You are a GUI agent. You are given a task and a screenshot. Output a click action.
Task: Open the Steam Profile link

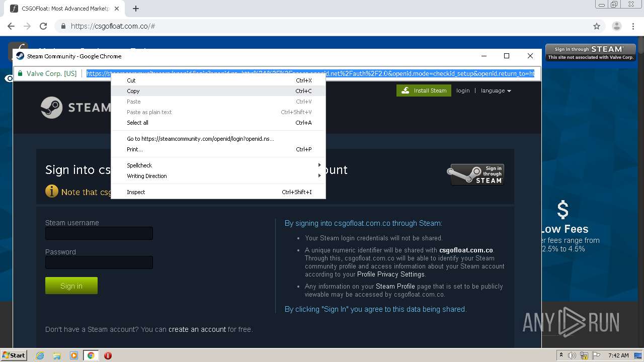pos(395,287)
